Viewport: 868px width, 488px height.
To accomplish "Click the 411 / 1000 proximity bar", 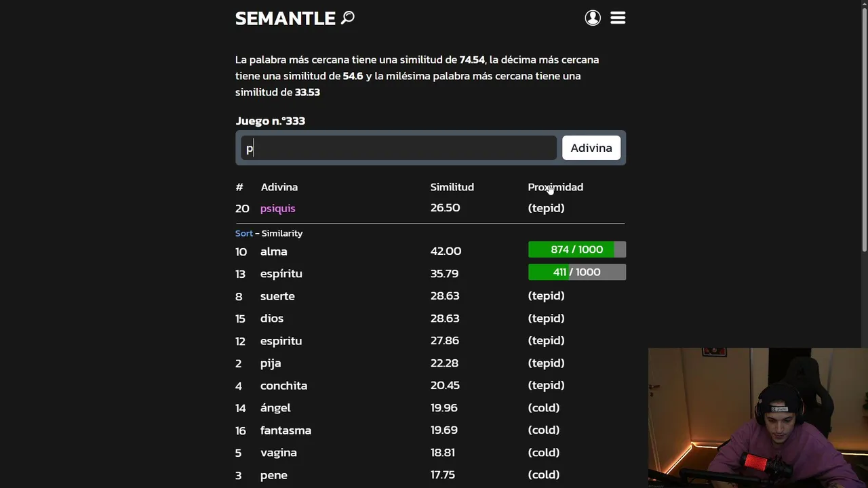I will 576,272.
